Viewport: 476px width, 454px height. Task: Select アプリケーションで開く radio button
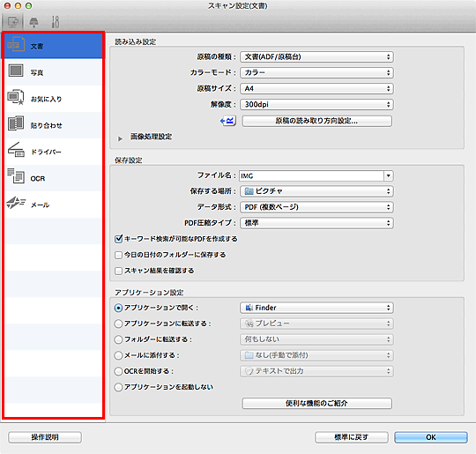click(118, 308)
